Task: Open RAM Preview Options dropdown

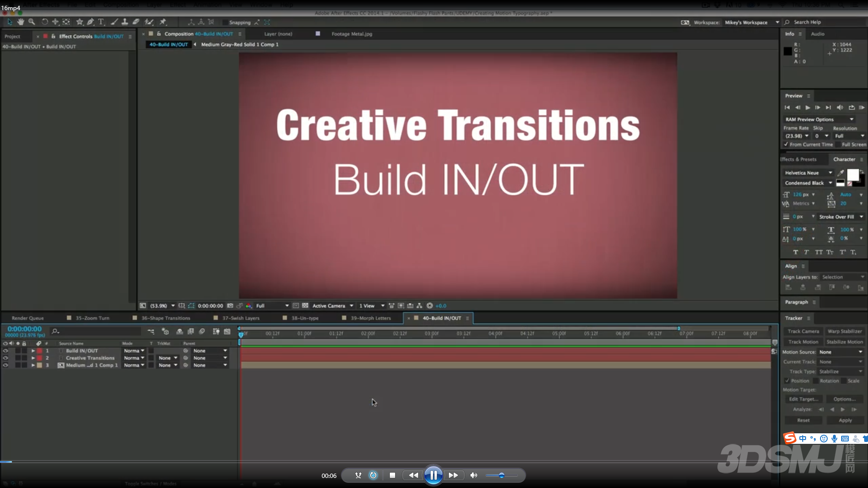Action: (x=819, y=119)
